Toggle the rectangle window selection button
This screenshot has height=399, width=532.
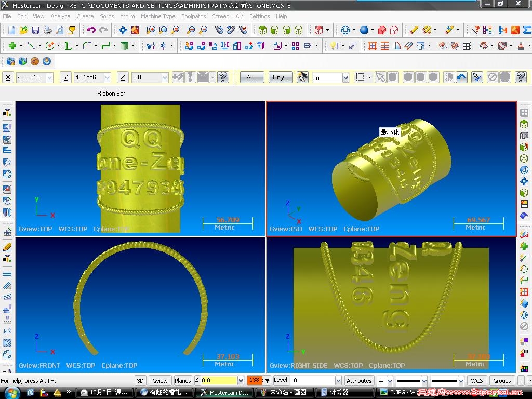(360, 77)
